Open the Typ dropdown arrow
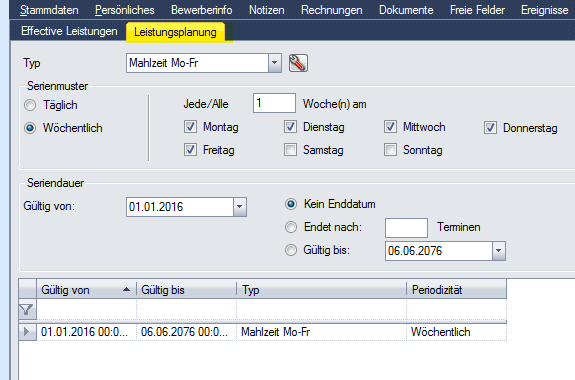The width and height of the screenshot is (575, 380). click(x=275, y=63)
